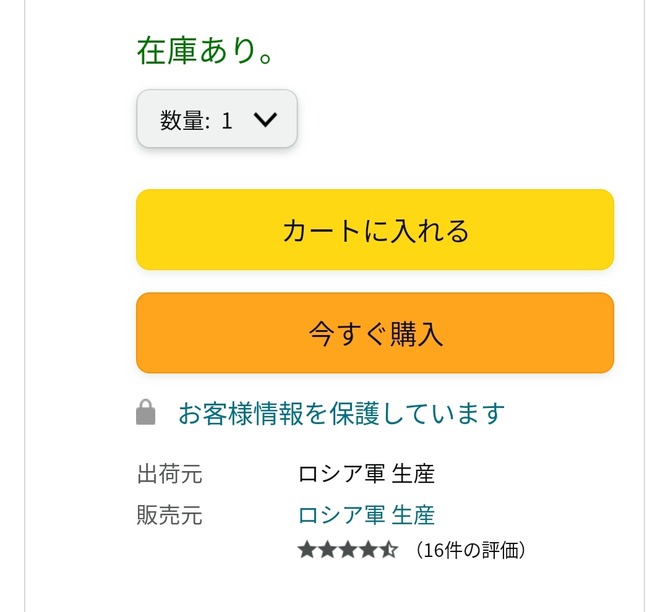Click the half-filled fifth rating star
Image resolution: width=668 pixels, height=612 pixels.
[390, 550]
